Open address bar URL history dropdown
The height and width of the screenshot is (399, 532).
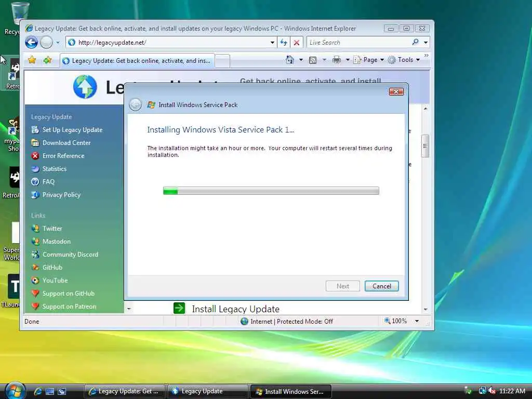[272, 43]
